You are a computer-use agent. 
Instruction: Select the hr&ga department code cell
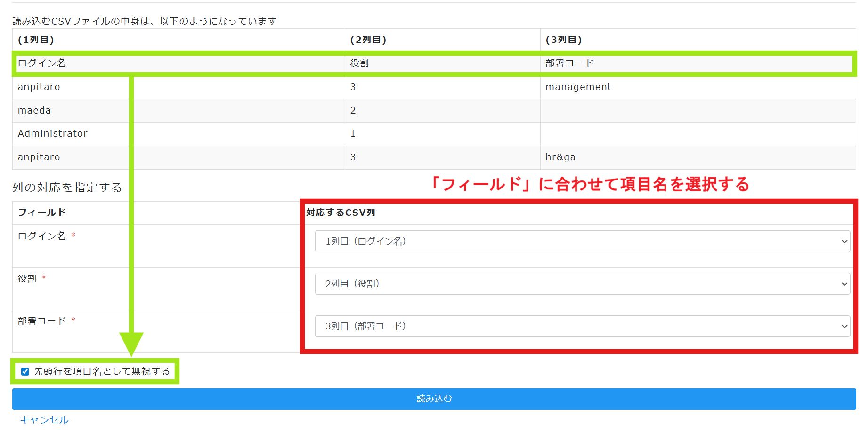pos(560,157)
